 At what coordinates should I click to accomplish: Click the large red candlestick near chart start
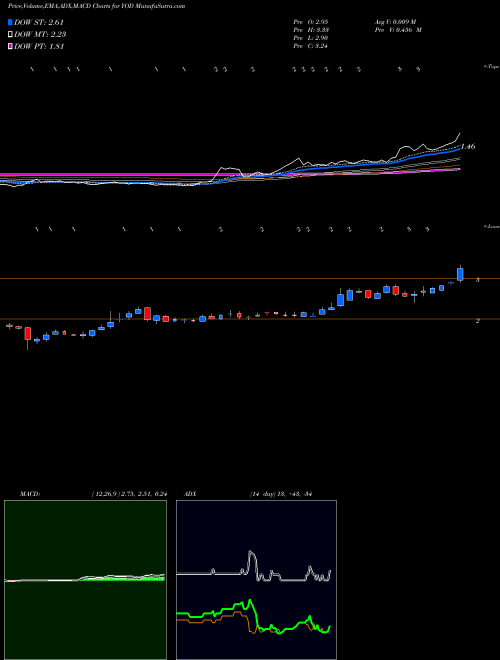(28, 333)
